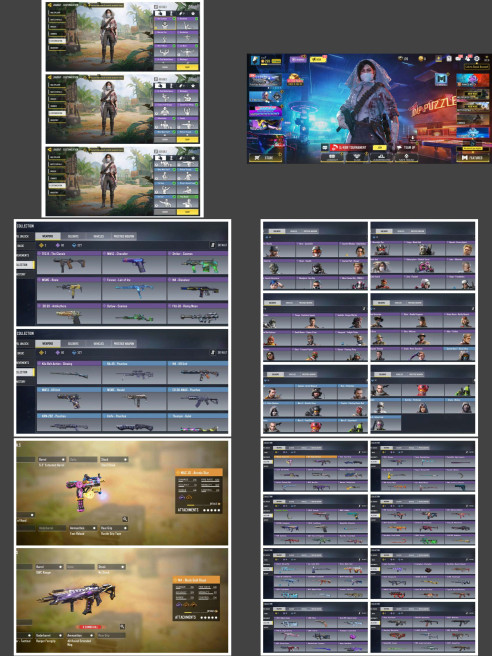Viewport: 492px width, 656px height.
Task: Open the Underbarrel slot on purple rifle screen
Action: pos(49,636)
